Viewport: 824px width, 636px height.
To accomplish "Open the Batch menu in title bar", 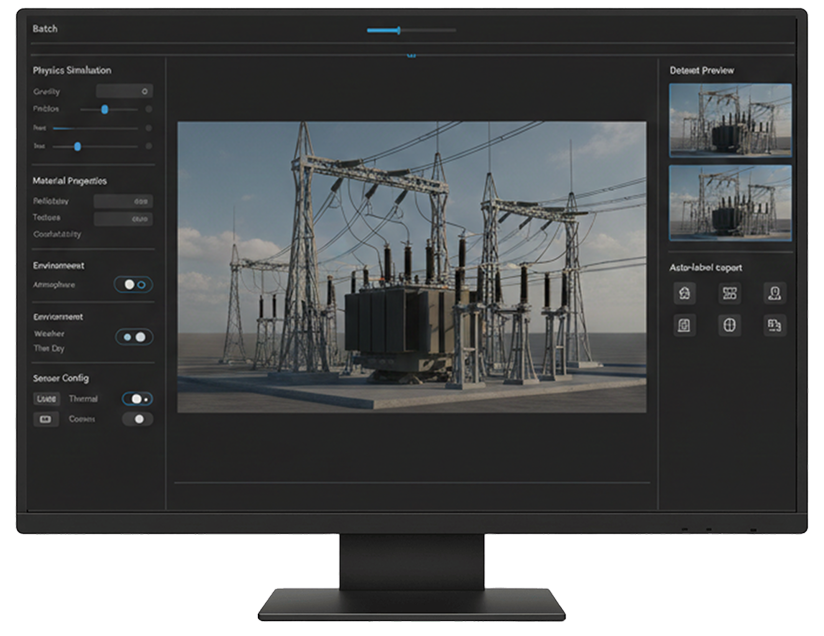I will click(x=45, y=29).
